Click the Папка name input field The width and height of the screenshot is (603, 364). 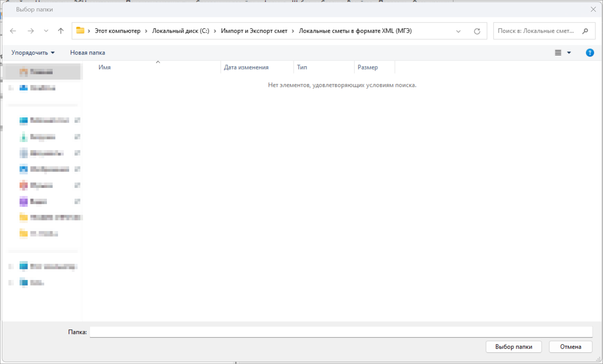(x=341, y=332)
